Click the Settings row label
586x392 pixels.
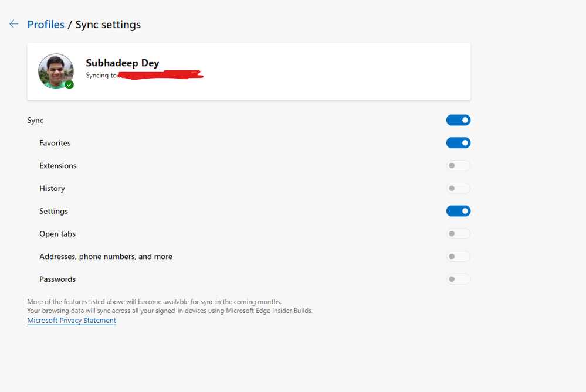[x=53, y=212]
